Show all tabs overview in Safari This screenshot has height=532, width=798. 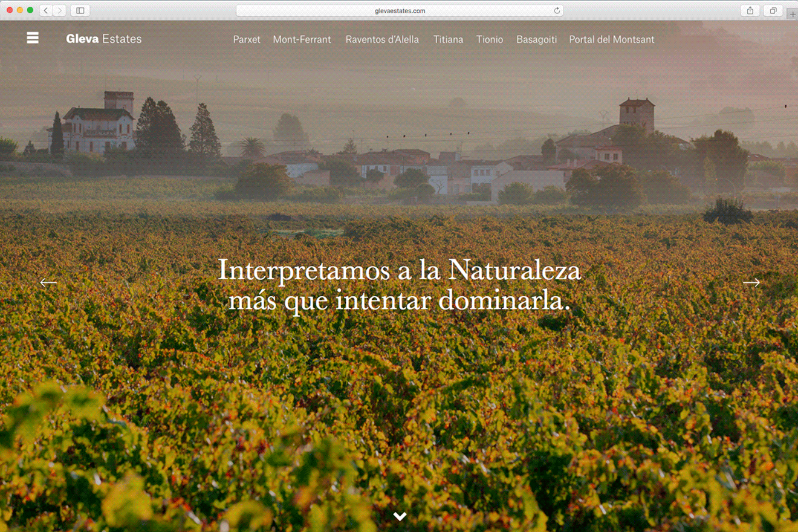pyautogui.click(x=773, y=10)
